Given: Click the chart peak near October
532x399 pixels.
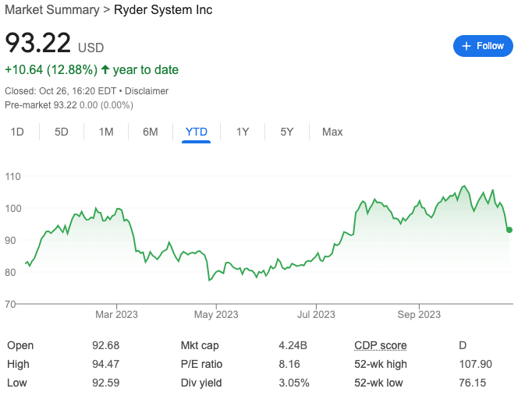Looking at the screenshot, I should 465,187.
